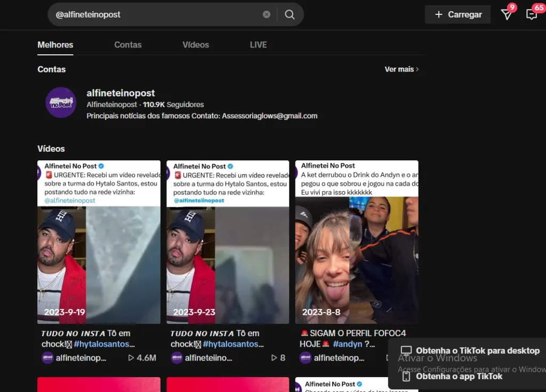The image size is (546, 392).
Task: Switch to the Vídeos tab
Action: pos(196,45)
